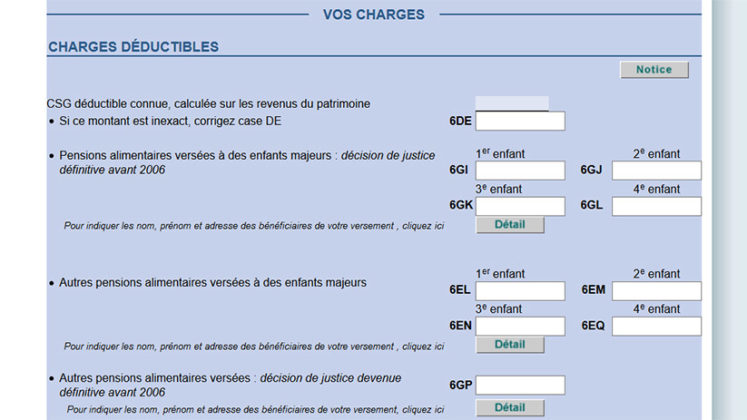The image size is (747, 420).
Task: Click the 6DE CSG correction field
Action: tap(520, 121)
